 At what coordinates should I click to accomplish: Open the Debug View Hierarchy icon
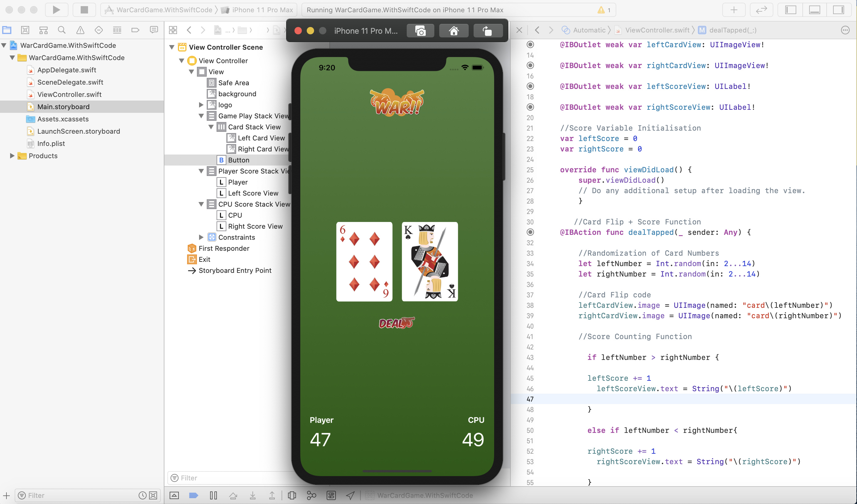point(292,495)
